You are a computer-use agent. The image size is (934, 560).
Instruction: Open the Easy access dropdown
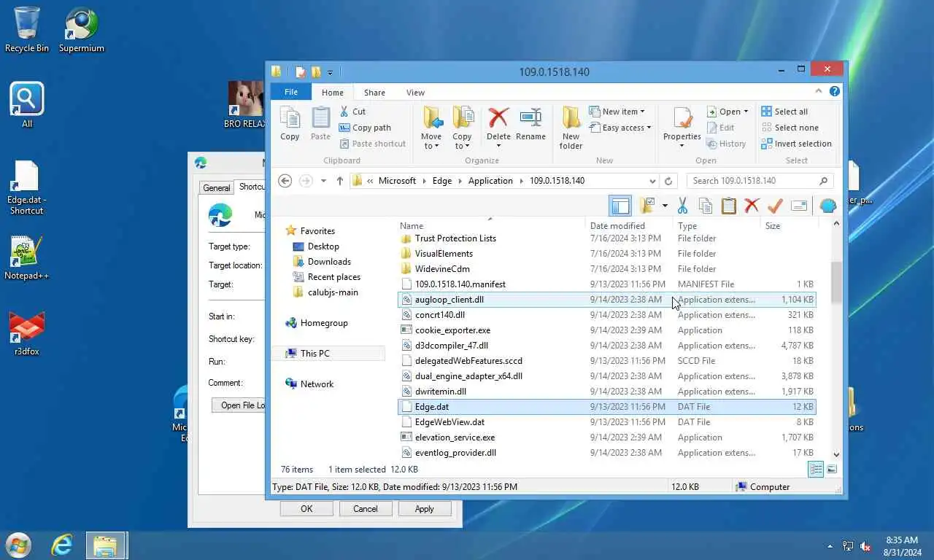620,128
